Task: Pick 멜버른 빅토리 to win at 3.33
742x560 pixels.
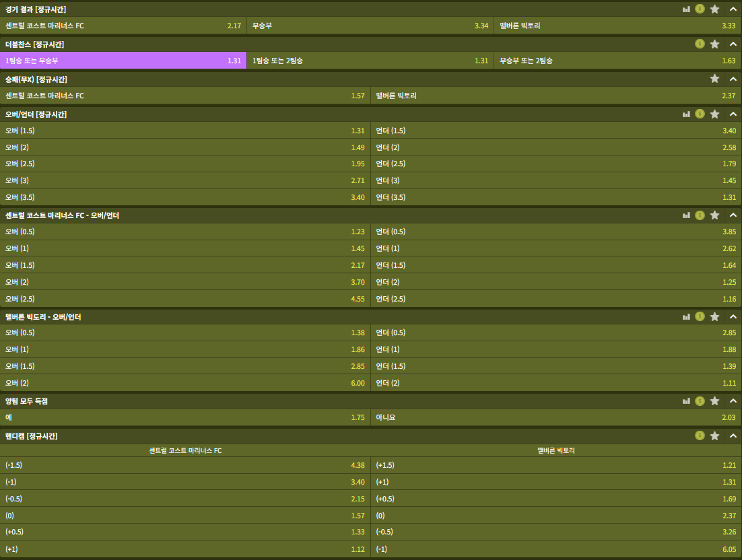Action: 617,26
